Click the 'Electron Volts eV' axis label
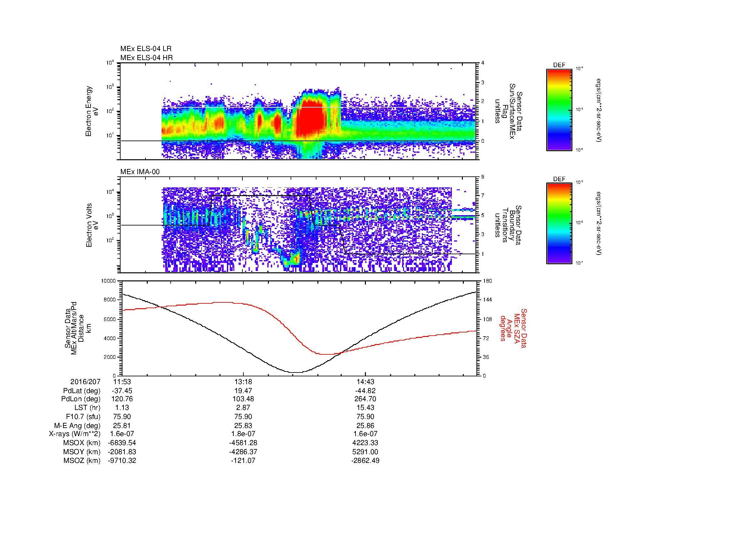The image size is (756, 534). [x=92, y=225]
